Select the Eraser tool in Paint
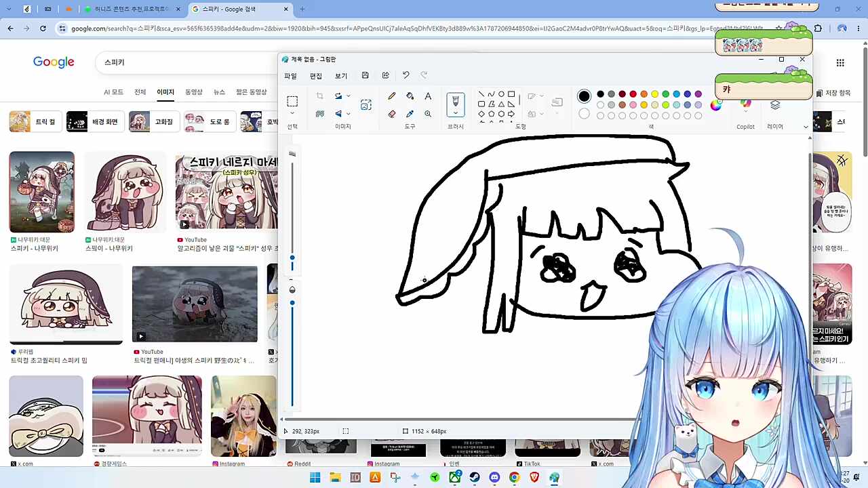Screen dimensions: 868x488 [391, 114]
